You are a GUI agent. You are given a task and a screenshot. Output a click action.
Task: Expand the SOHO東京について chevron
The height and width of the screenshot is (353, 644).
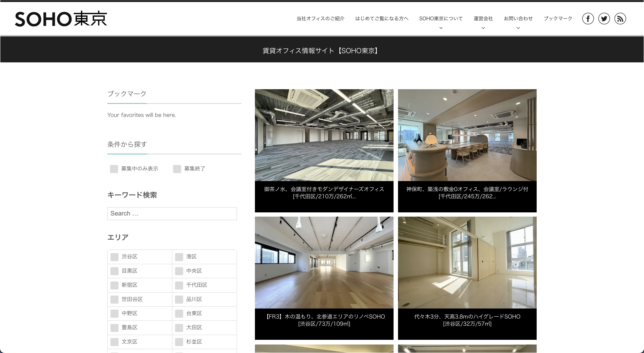coord(441,28)
